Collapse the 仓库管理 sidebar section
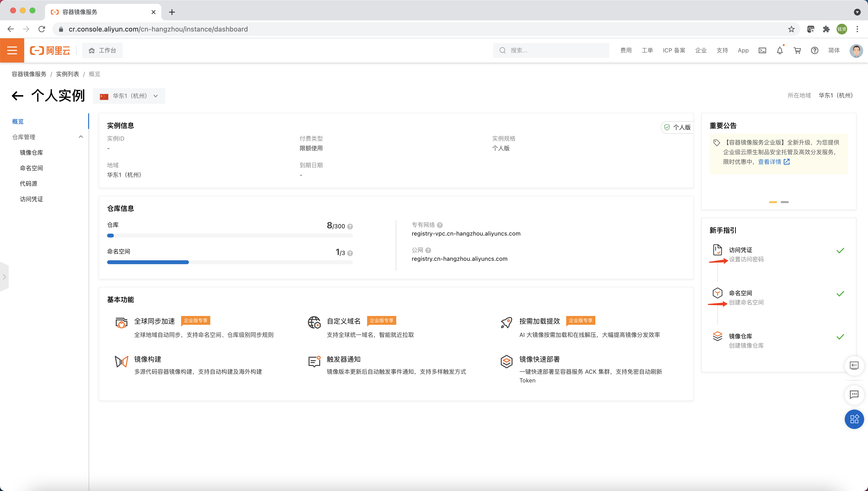Viewport: 868px width, 491px height. [81, 137]
